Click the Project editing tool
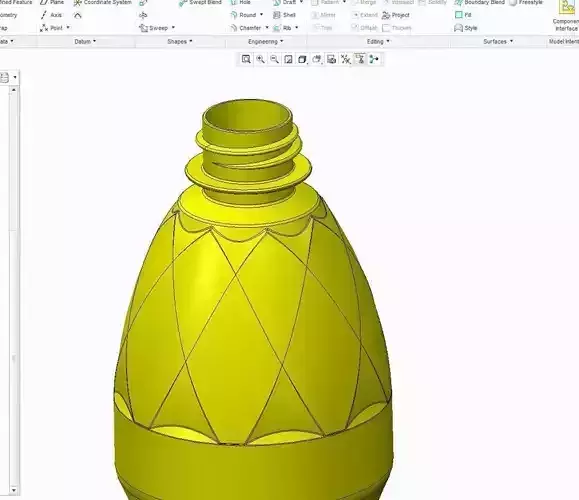Viewport: 579px width, 500px height. pyautogui.click(x=396, y=15)
